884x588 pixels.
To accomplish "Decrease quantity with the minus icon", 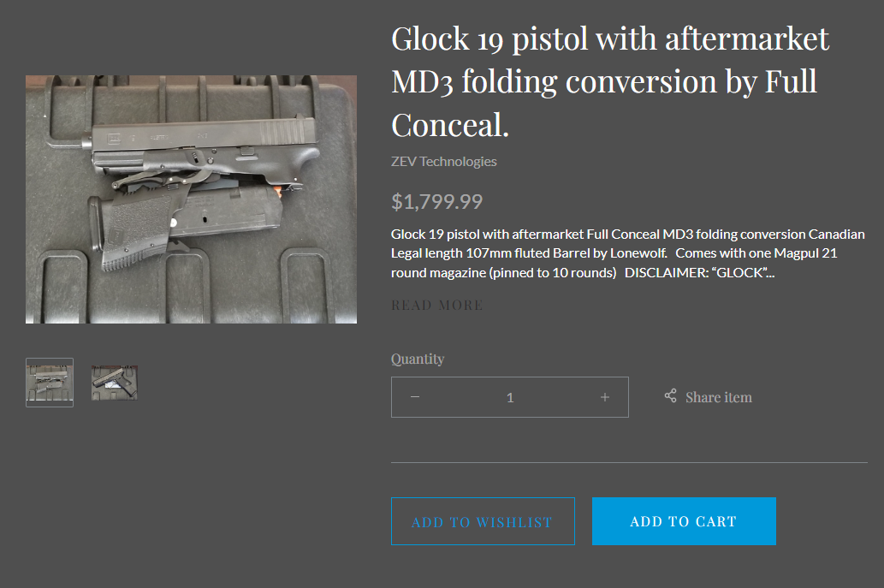I will [415, 397].
